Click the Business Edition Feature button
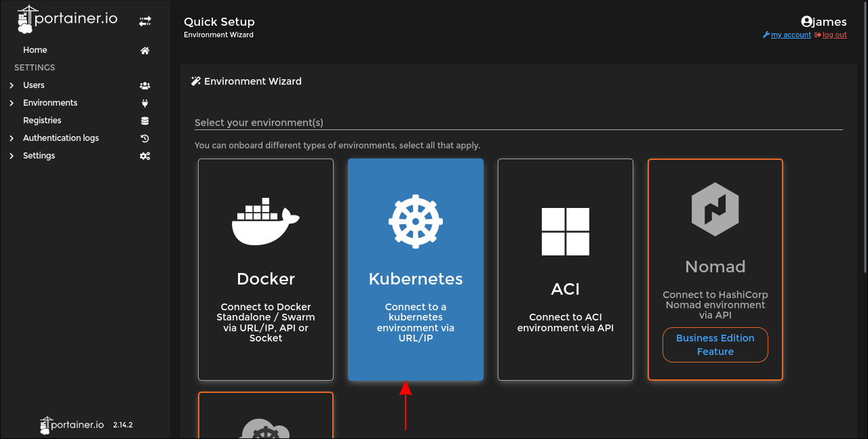Viewport: 868px width, 439px height. tap(715, 345)
